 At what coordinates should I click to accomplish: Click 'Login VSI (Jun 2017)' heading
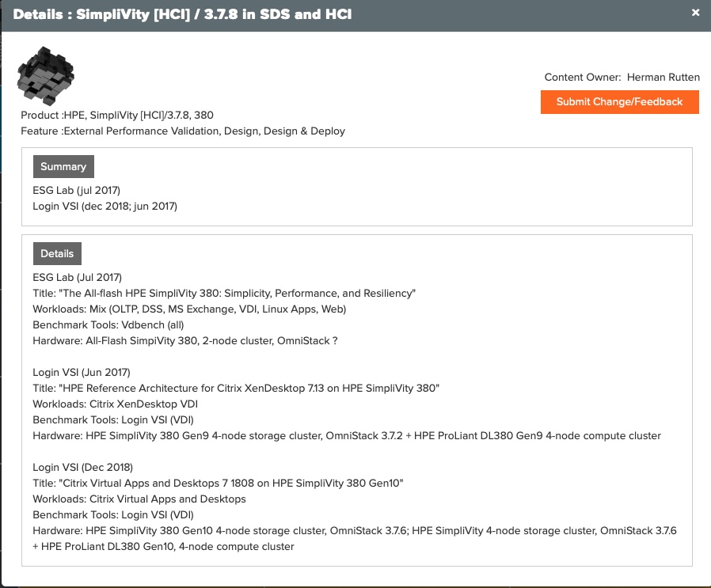82,373
